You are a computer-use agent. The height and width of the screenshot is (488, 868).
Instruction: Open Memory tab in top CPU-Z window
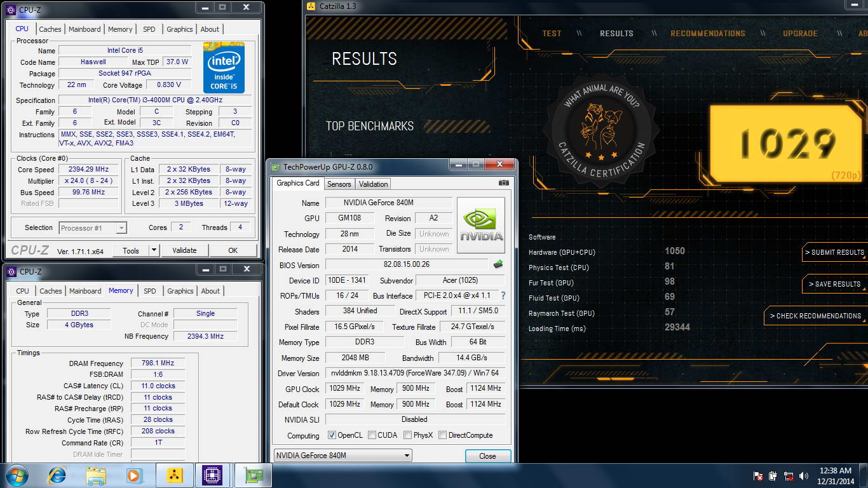(120, 29)
